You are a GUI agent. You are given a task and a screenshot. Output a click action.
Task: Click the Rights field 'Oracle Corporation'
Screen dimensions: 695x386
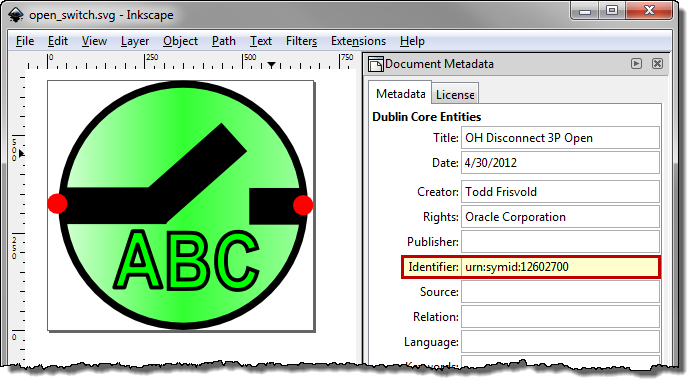(x=560, y=217)
